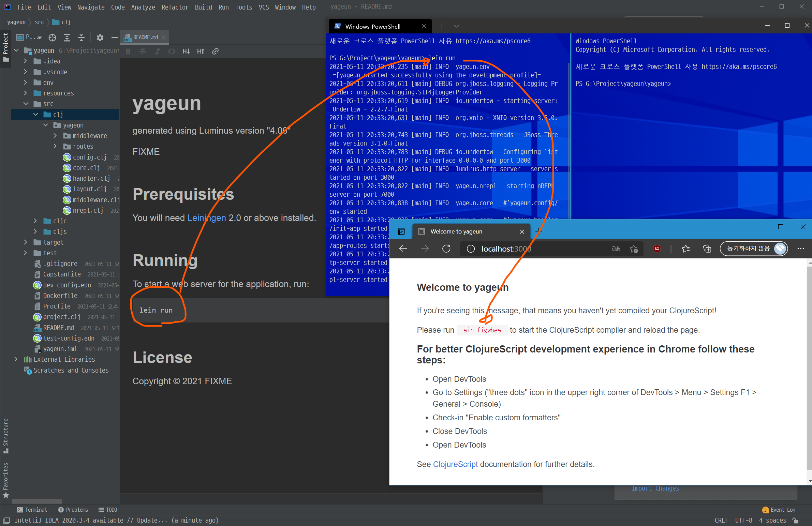Switch to the Terminal tab
The image size is (812, 526).
point(32,510)
